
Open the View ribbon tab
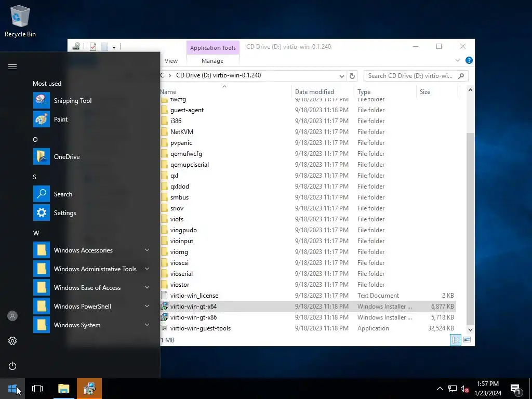[171, 61]
